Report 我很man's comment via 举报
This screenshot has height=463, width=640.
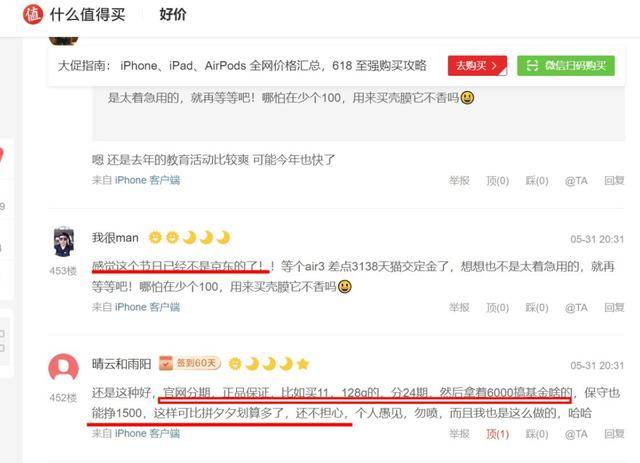point(459,307)
